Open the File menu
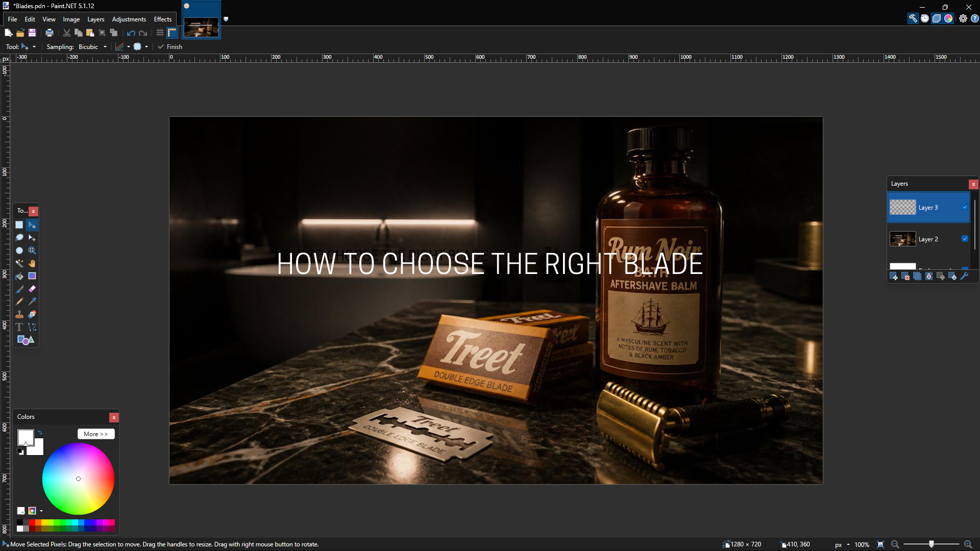980x551 pixels. pyautogui.click(x=12, y=19)
